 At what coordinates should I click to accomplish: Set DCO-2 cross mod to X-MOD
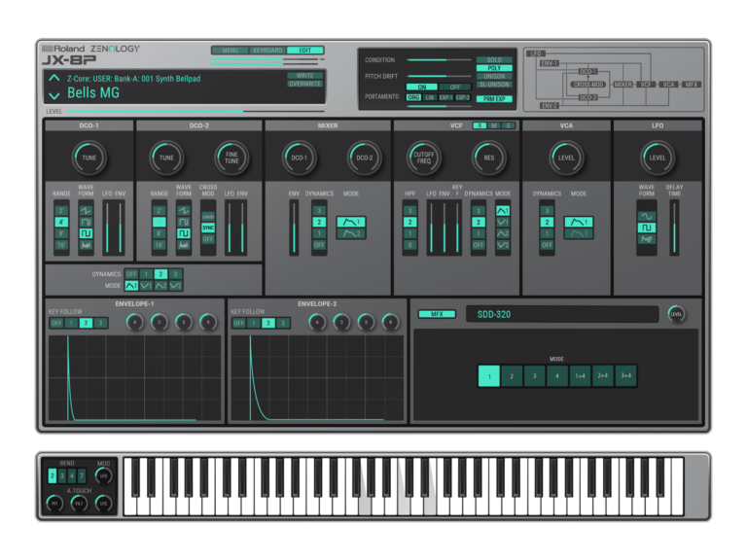pos(208,217)
